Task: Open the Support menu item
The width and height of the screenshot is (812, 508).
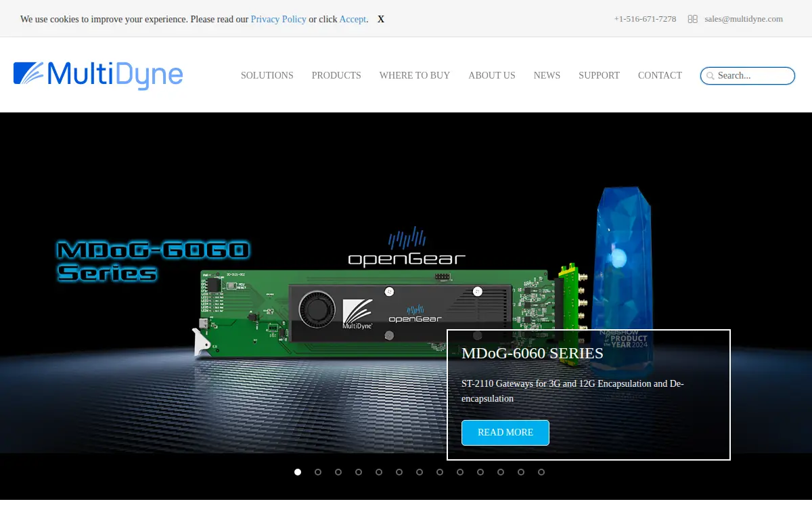Action: click(599, 75)
